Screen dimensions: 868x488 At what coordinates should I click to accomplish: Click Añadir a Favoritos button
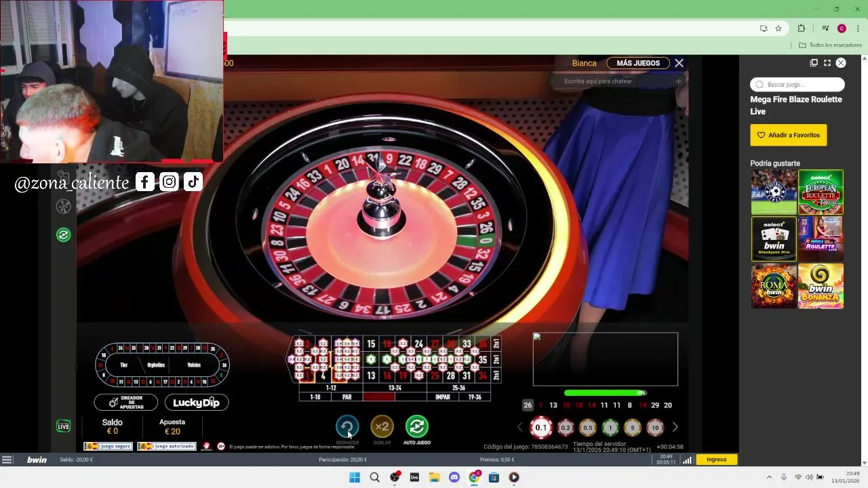(x=789, y=135)
